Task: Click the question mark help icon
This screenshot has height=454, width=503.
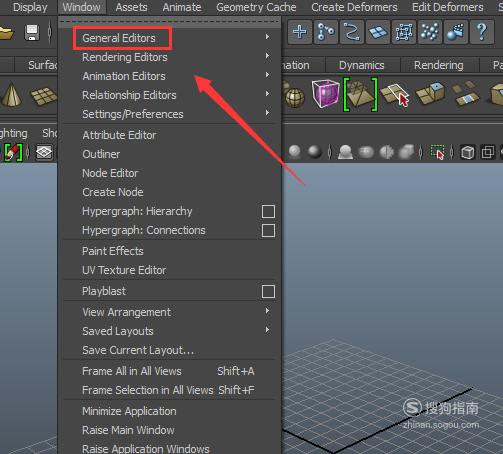Action: pos(481,32)
